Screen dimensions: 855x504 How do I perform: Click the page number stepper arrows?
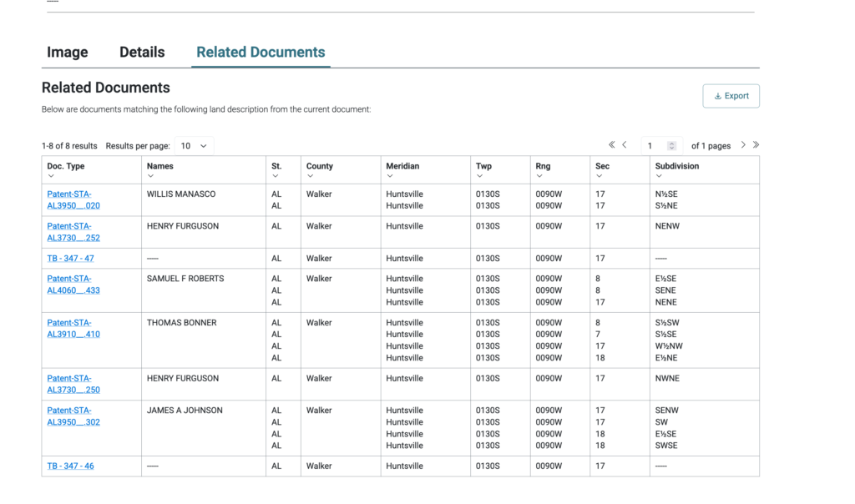tap(672, 146)
